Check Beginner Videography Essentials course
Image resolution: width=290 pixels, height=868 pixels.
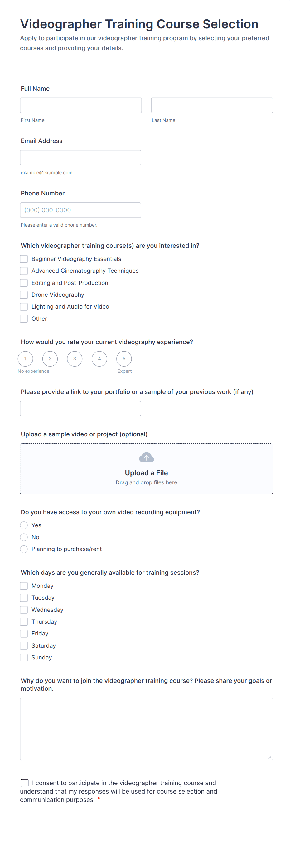(24, 259)
